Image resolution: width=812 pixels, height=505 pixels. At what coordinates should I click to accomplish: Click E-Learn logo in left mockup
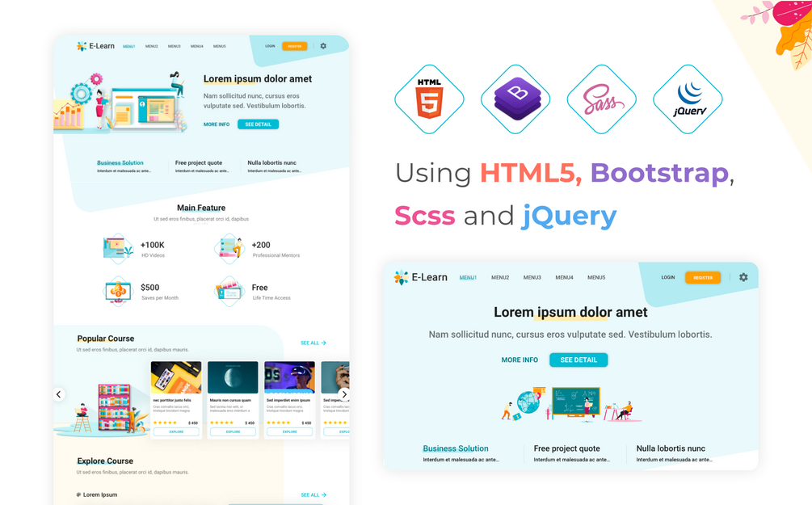point(95,46)
